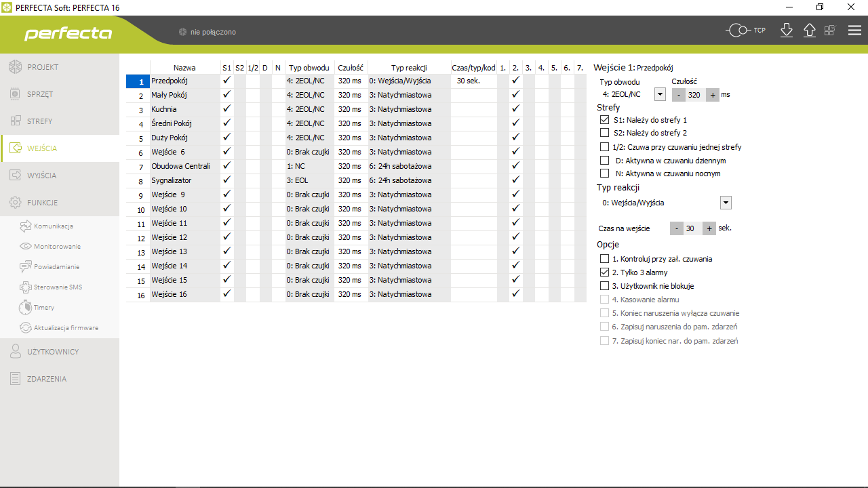Click the STREFY sidebar icon
The image size is (868, 488).
[x=16, y=121]
